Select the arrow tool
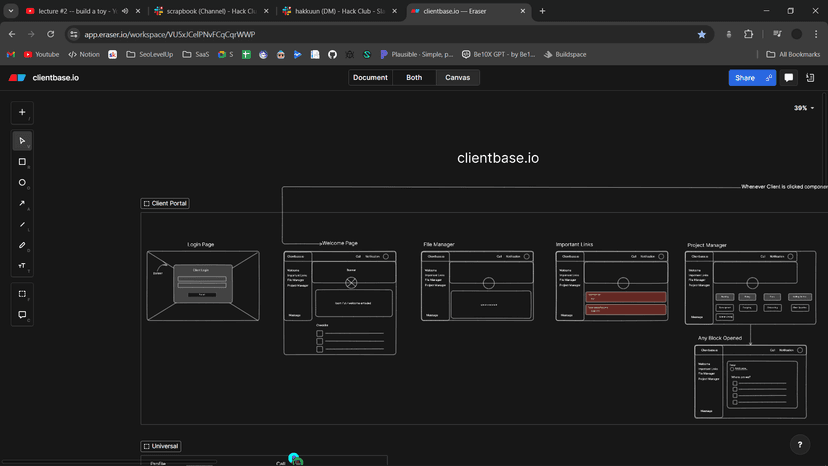This screenshot has height=466, width=828. [x=22, y=203]
